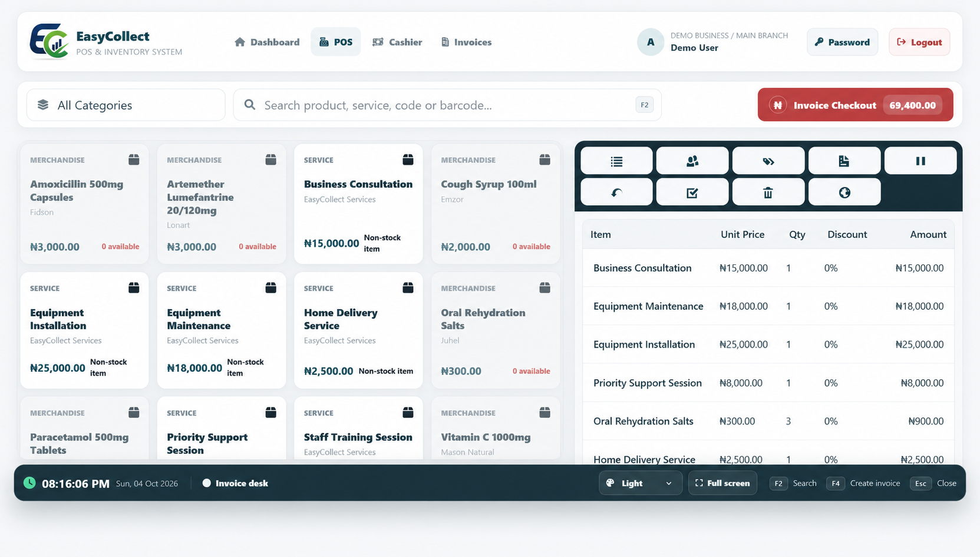Viewport: 980px width, 557px height.
Task: Click the price tags icon button
Action: (768, 161)
